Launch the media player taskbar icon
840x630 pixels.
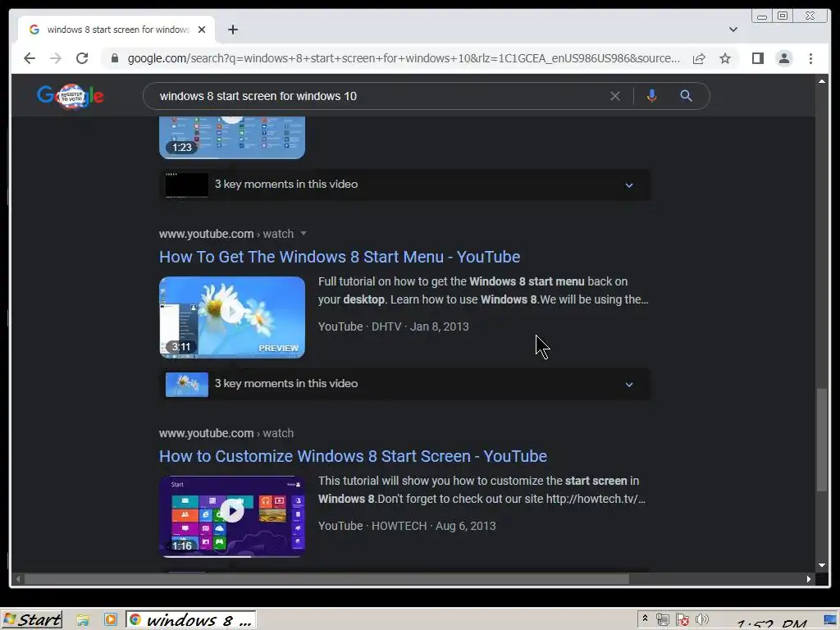pyautogui.click(x=111, y=620)
